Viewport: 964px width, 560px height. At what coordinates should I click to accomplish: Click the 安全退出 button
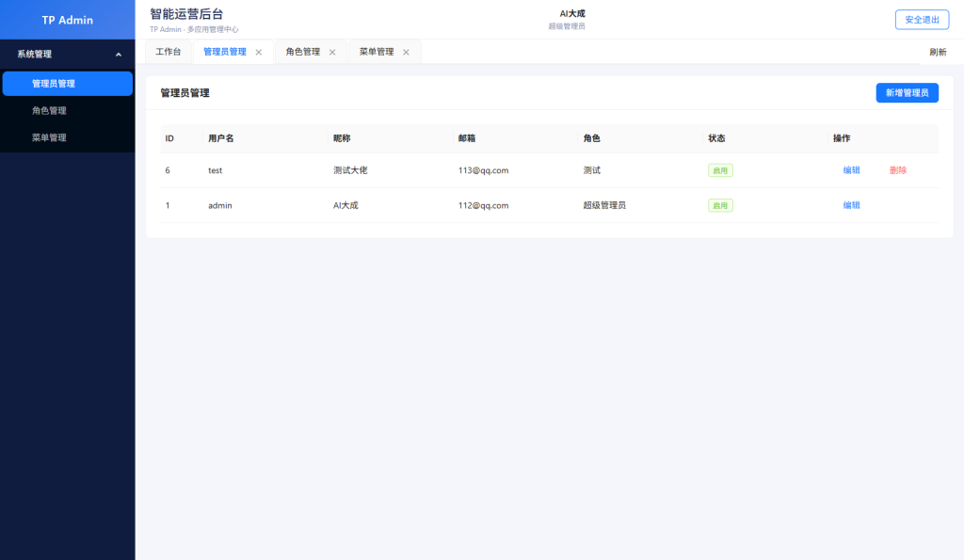coord(922,20)
